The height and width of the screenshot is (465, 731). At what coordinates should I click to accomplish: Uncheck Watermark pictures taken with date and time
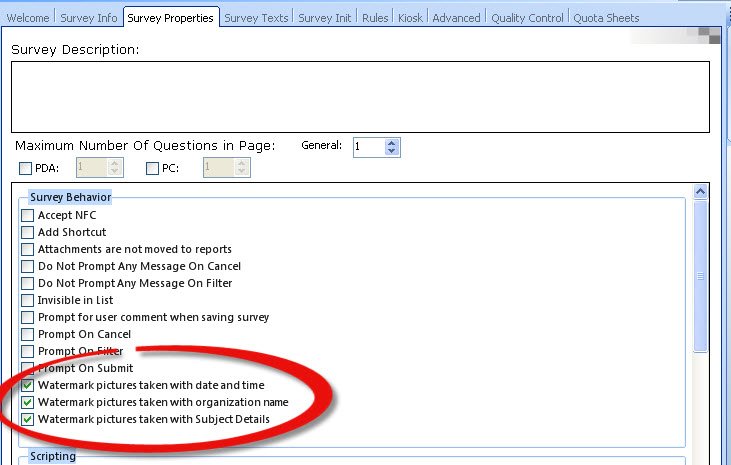click(x=28, y=385)
